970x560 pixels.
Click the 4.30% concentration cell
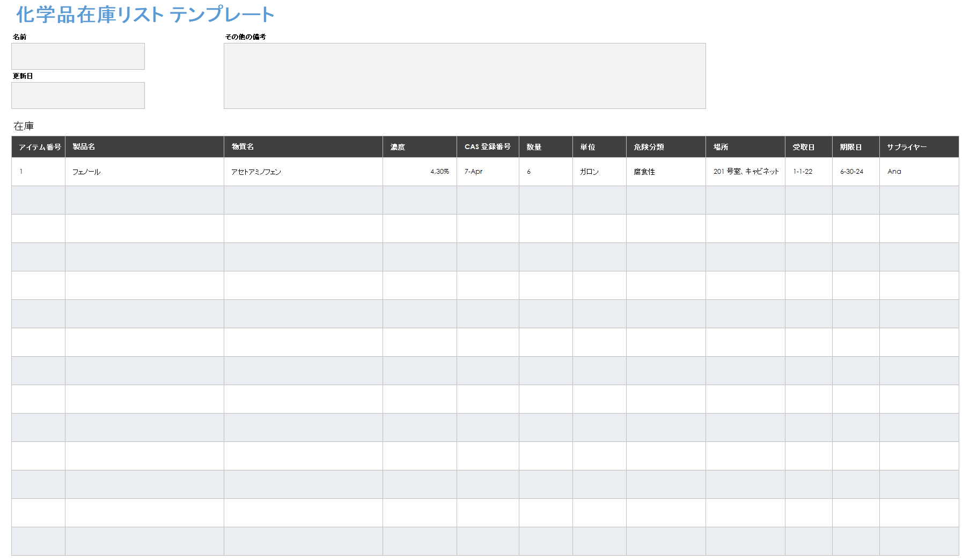[420, 172]
